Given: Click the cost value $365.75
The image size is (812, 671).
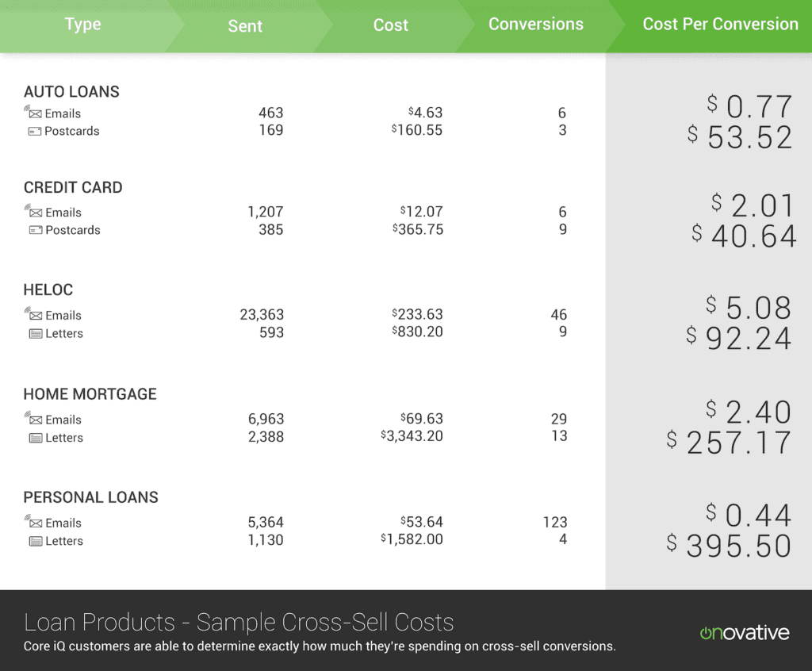Looking at the screenshot, I should click(418, 229).
